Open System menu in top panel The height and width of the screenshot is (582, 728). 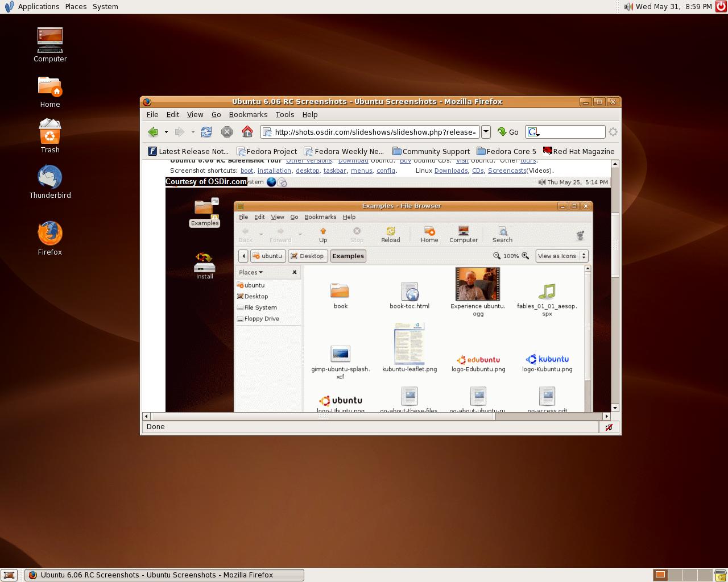coord(105,6)
